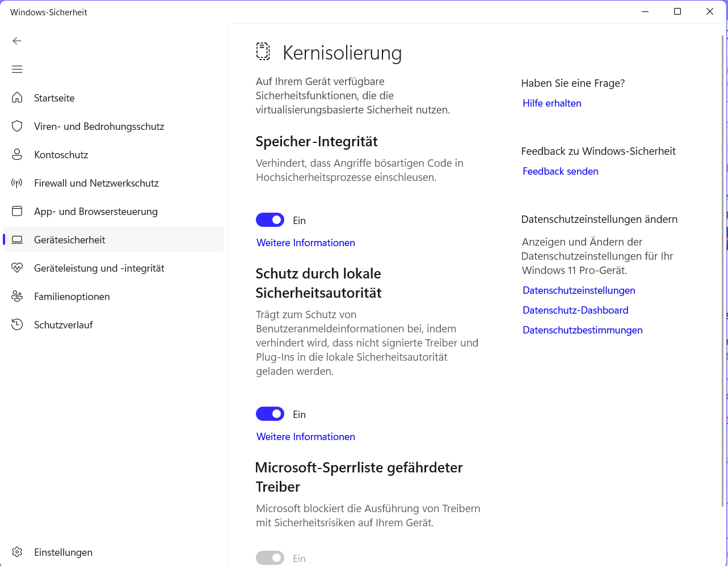Open Geräteleistung und -integrität
The width and height of the screenshot is (728, 566).
(113, 268)
